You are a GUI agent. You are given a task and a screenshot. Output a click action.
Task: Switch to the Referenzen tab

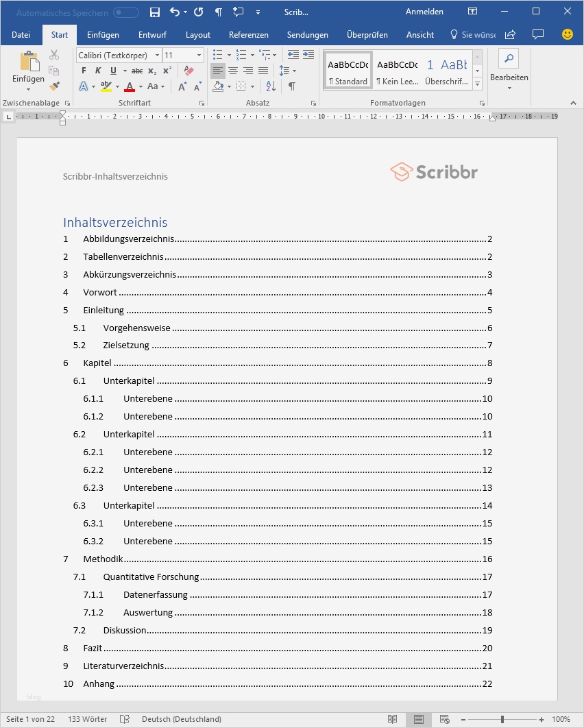coord(248,35)
